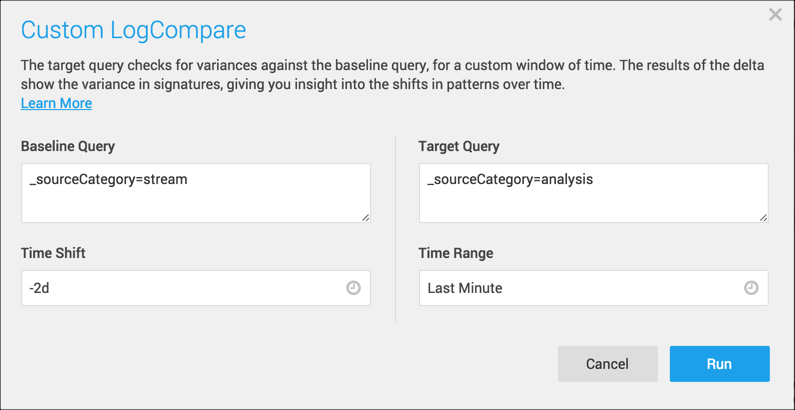Click the Time Range label
The image size is (795, 410).
pyautogui.click(x=456, y=253)
